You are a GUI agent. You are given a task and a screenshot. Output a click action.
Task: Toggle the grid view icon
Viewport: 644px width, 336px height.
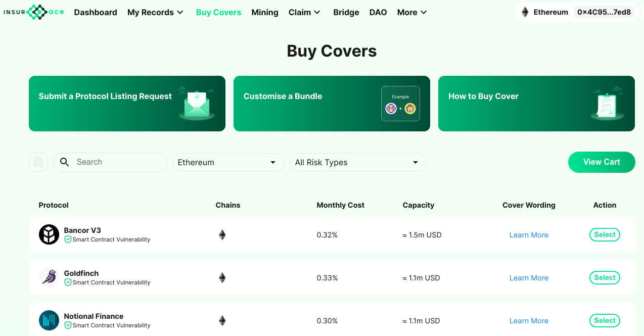point(38,162)
